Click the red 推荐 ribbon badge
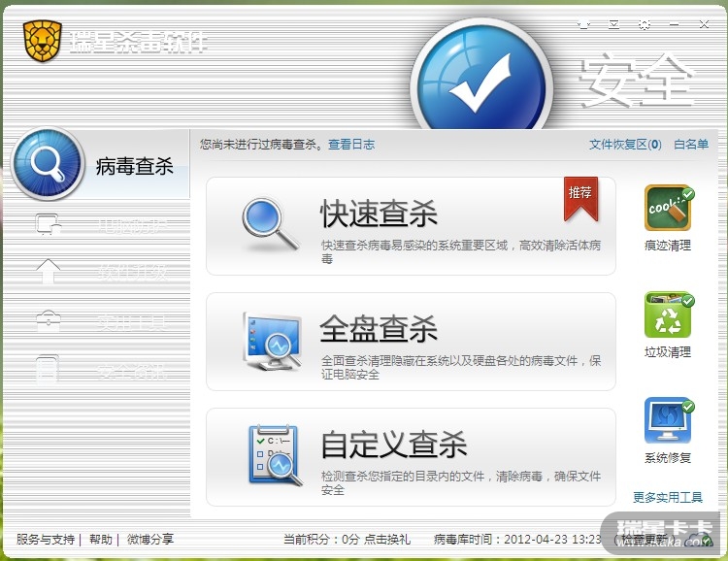This screenshot has height=561, width=728. pyautogui.click(x=580, y=199)
